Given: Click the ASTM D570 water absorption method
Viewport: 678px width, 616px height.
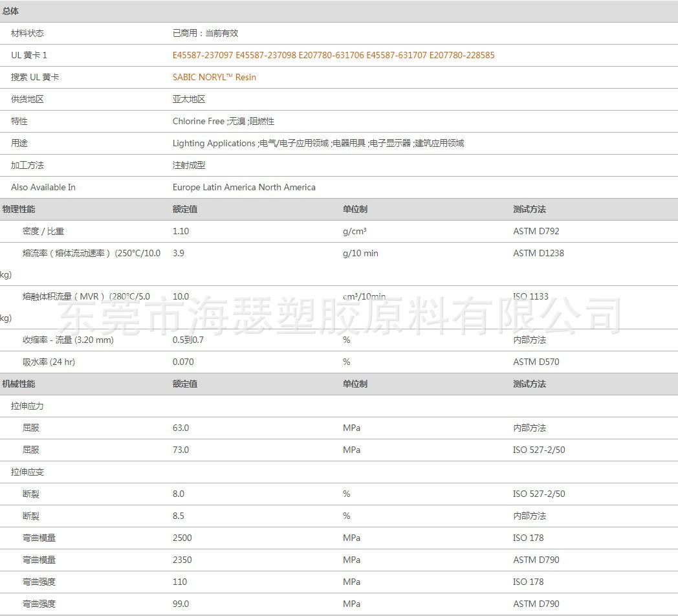Looking at the screenshot, I should [x=536, y=362].
